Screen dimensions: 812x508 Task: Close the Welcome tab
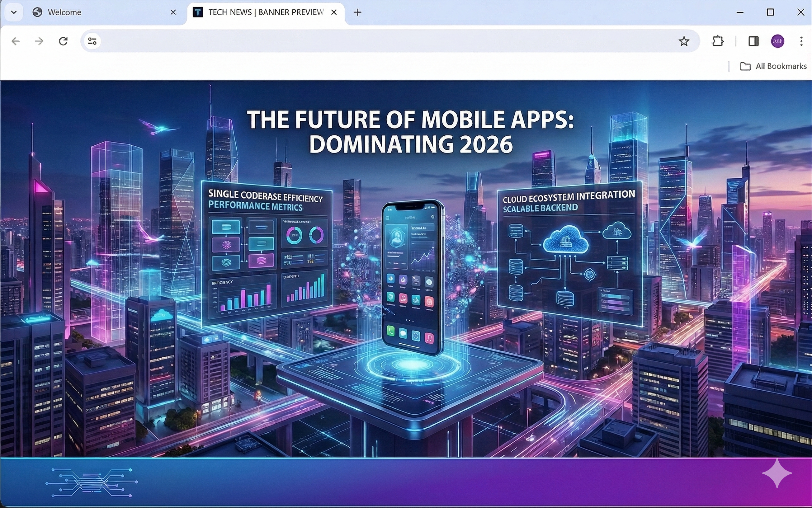pos(173,12)
